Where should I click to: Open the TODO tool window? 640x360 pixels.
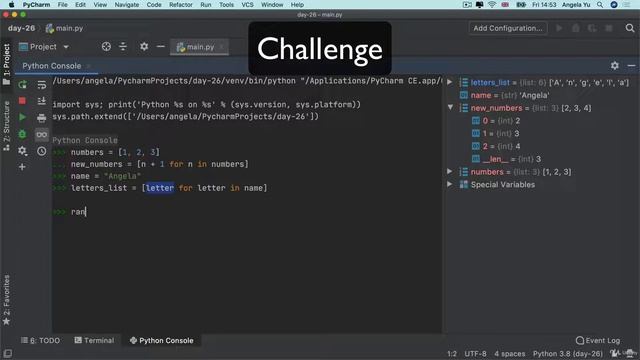(x=41, y=340)
